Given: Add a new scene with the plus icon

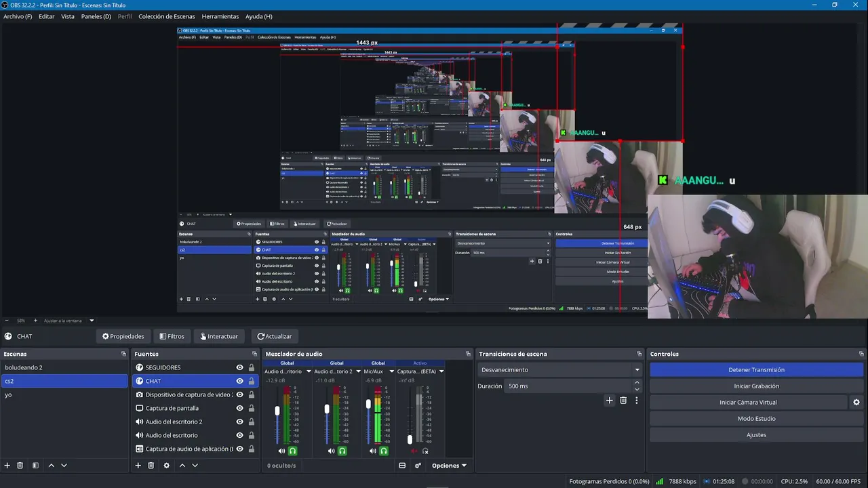Looking at the screenshot, I should [7, 466].
